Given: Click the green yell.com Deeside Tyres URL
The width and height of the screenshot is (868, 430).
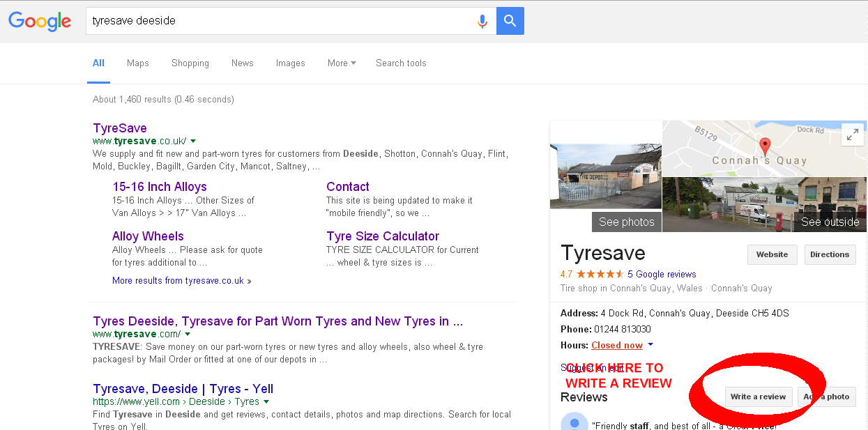Looking at the screenshot, I should tap(176, 401).
